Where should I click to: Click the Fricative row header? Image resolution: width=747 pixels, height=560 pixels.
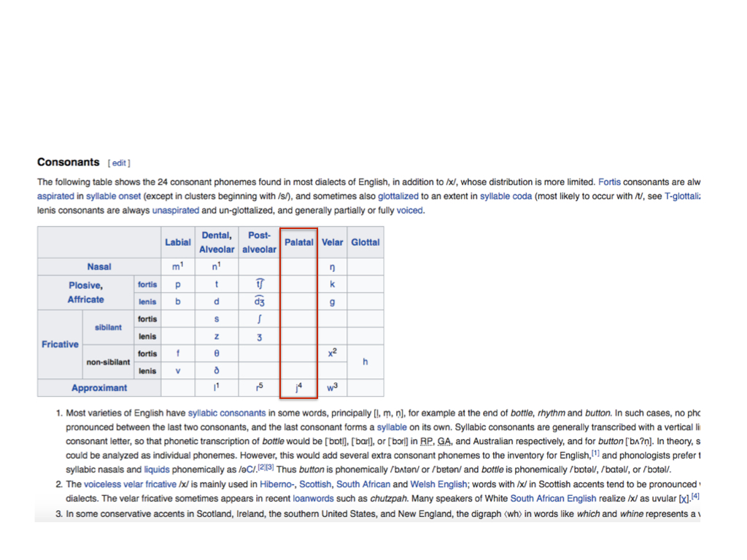tap(60, 344)
